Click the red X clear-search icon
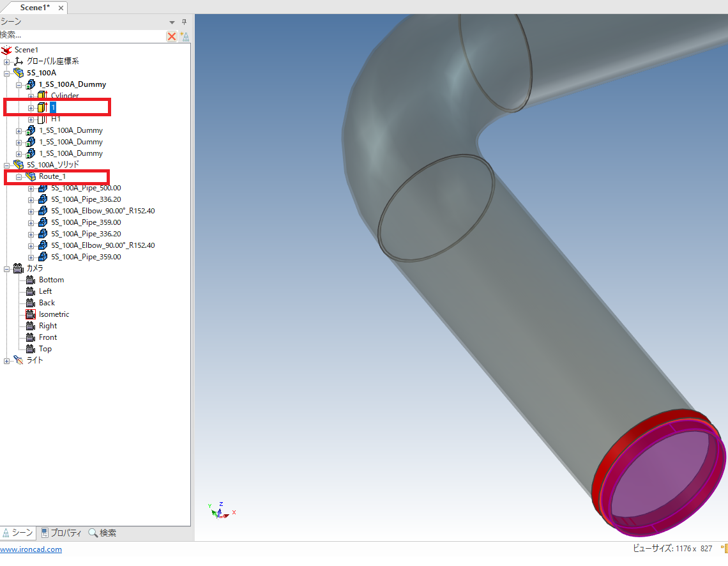This screenshot has height=566, width=728. tap(172, 36)
